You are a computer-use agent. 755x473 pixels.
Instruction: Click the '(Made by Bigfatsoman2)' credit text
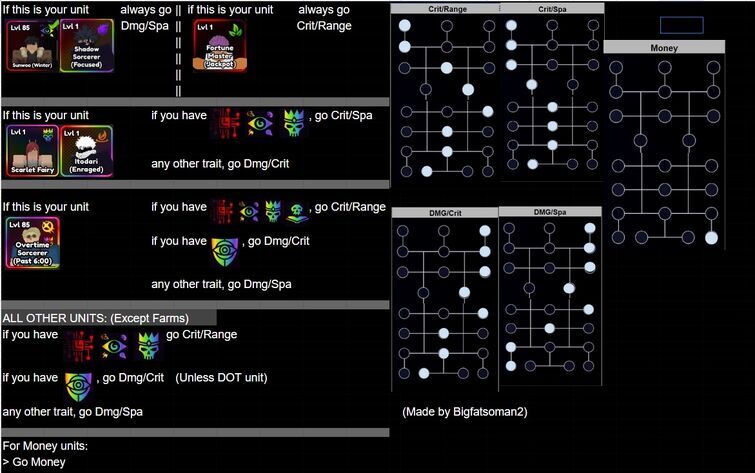pos(465,412)
